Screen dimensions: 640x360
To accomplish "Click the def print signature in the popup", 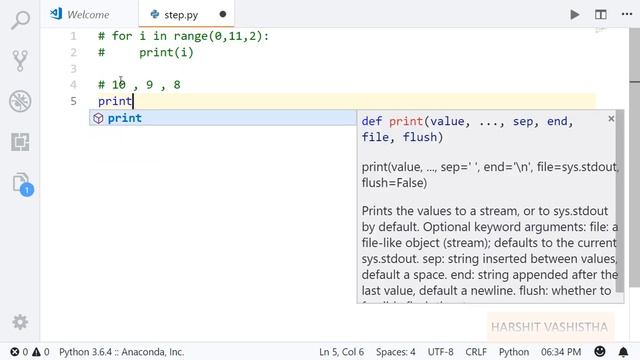I will [x=467, y=129].
